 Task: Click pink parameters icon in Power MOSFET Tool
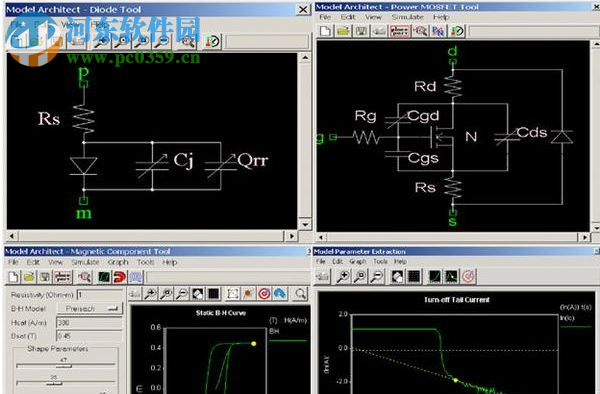(x=399, y=31)
